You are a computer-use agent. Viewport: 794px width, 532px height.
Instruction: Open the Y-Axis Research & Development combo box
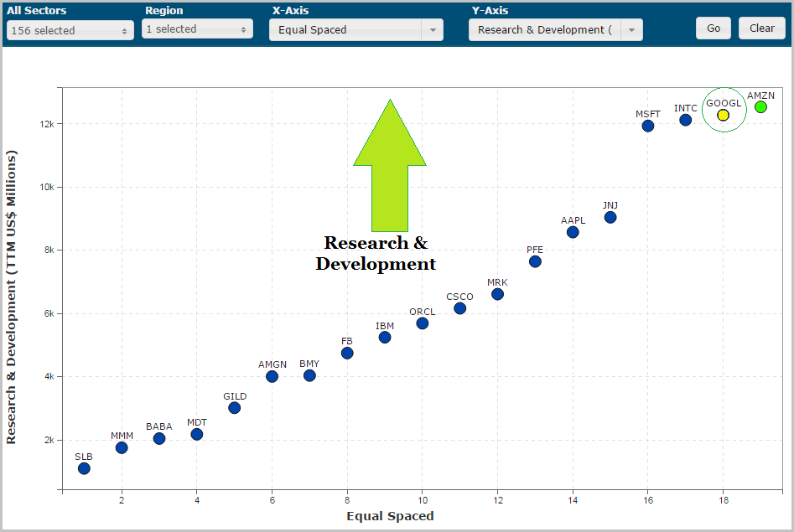(556, 30)
